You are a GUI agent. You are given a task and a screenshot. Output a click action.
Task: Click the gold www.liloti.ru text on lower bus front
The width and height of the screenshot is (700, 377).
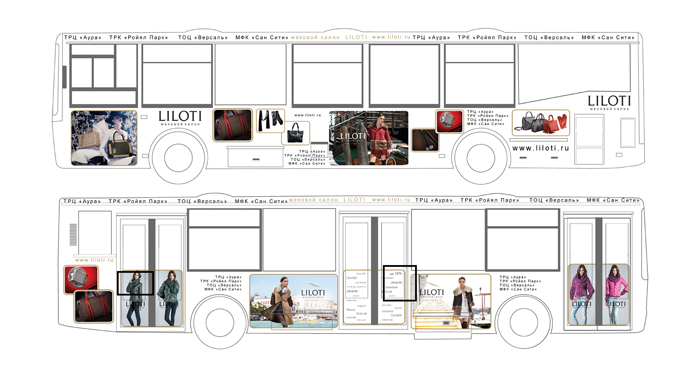click(x=94, y=260)
